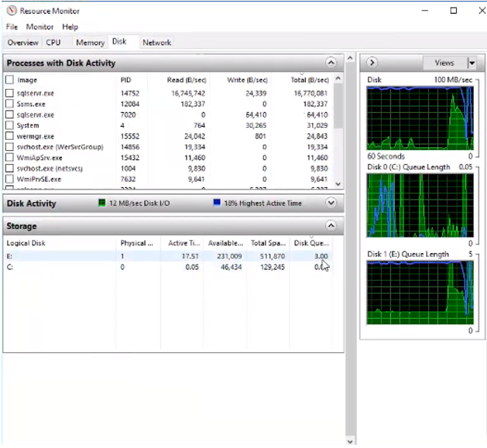The height and width of the screenshot is (448, 487).
Task: Click the green Disk I/O legend square
Action: coord(101,203)
